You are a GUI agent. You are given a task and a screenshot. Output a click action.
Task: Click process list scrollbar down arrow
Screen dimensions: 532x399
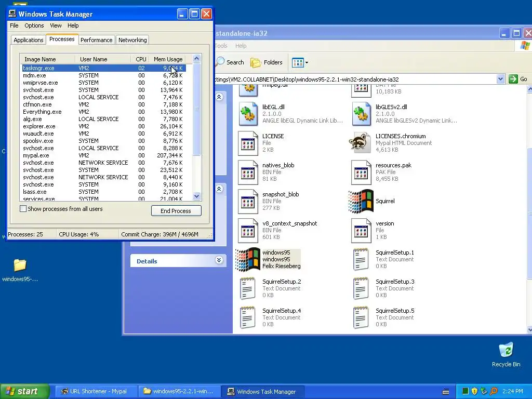197,196
